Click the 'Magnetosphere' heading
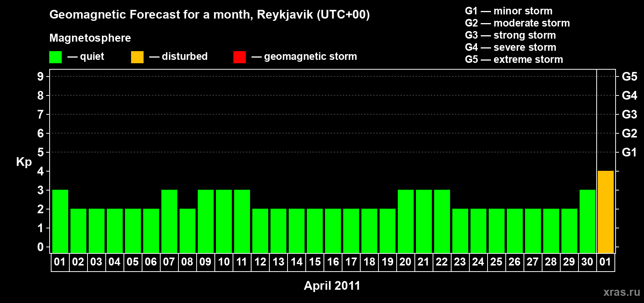644x303 pixels. click(x=90, y=38)
